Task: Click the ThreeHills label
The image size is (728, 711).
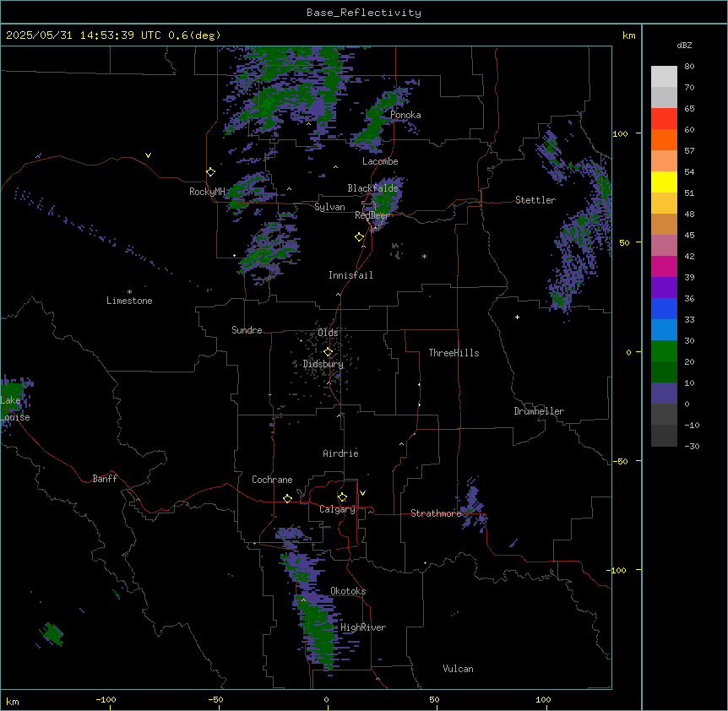Action: click(454, 353)
